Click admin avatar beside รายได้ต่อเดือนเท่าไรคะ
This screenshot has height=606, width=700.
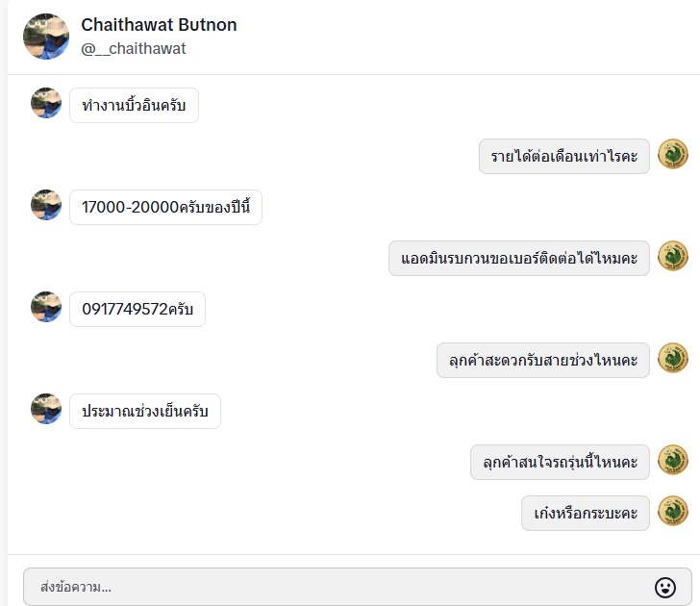pos(673,155)
